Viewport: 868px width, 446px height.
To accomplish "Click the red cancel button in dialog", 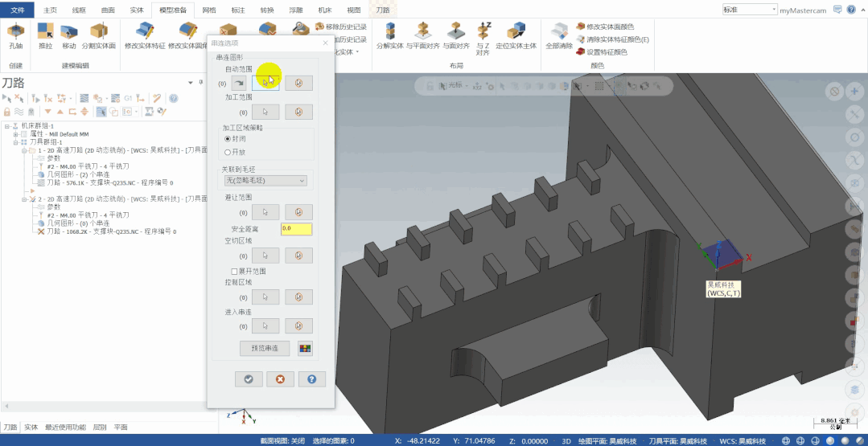I will [280, 378].
